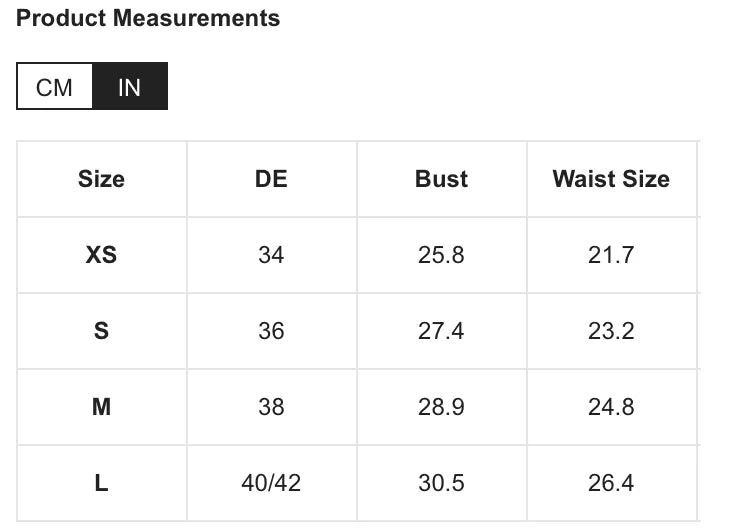
Task: Click the Waist Size column header
Action: (611, 179)
